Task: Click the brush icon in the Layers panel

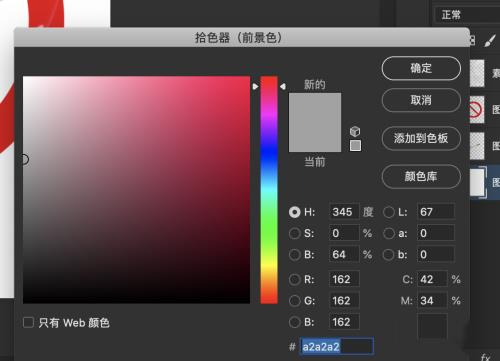Action: coord(490,41)
